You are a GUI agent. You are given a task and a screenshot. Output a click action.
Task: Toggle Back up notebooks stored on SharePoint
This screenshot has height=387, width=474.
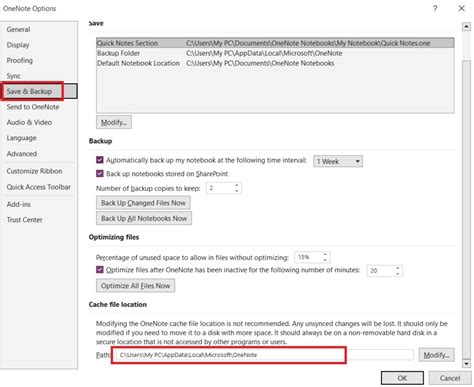click(100, 174)
